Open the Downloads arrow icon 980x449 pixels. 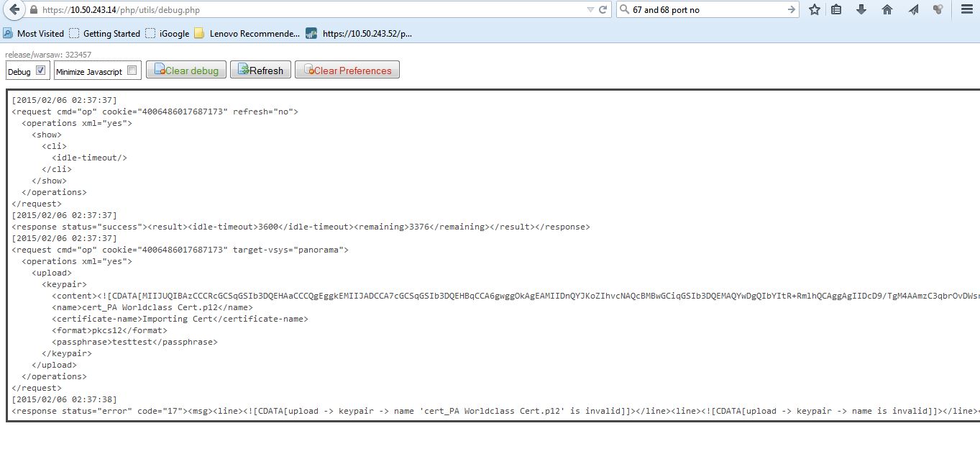(861, 10)
